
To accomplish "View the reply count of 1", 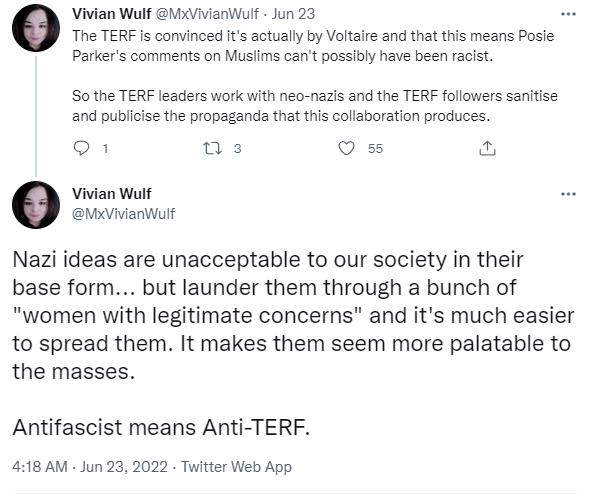I will click(106, 149).
